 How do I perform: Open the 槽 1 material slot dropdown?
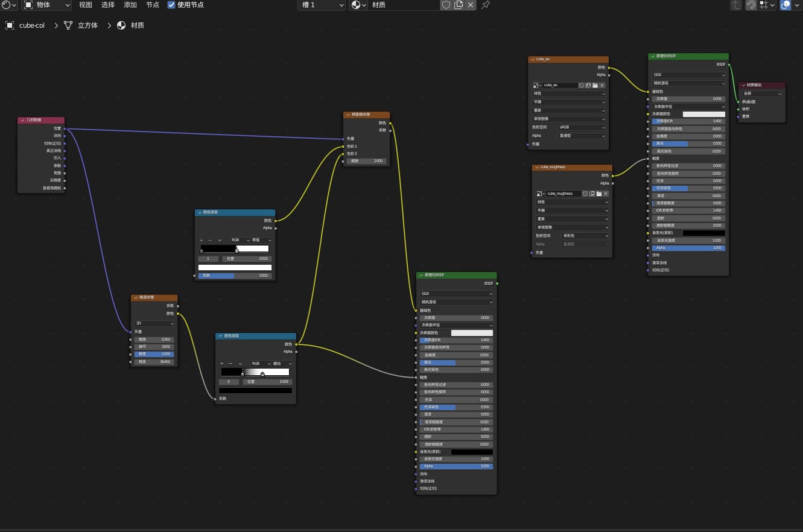tap(323, 5)
